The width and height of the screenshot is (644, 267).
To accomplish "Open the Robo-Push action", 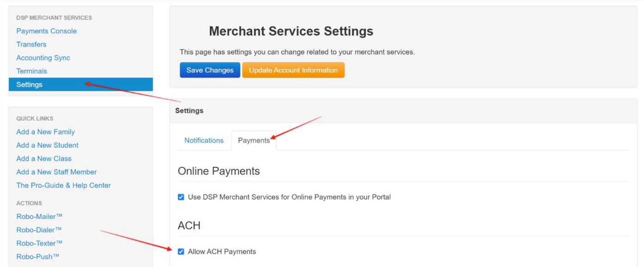I will tap(38, 256).
